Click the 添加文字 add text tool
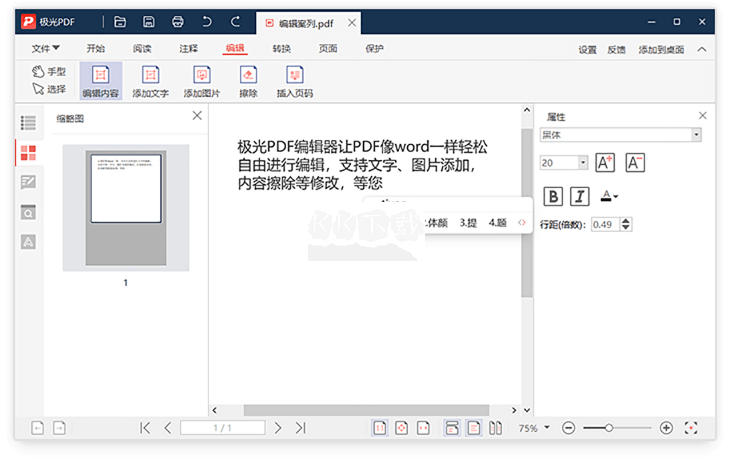730x464 pixels. 150,81
